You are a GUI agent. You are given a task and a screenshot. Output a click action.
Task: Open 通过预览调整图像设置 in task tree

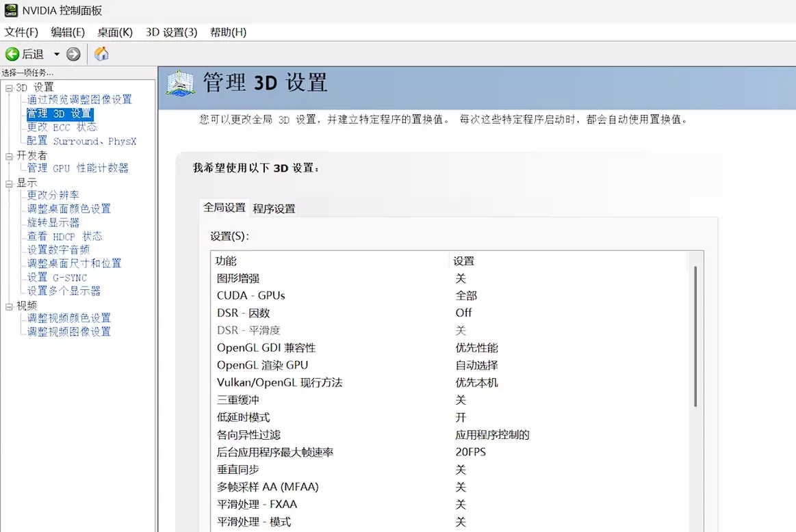point(79,99)
